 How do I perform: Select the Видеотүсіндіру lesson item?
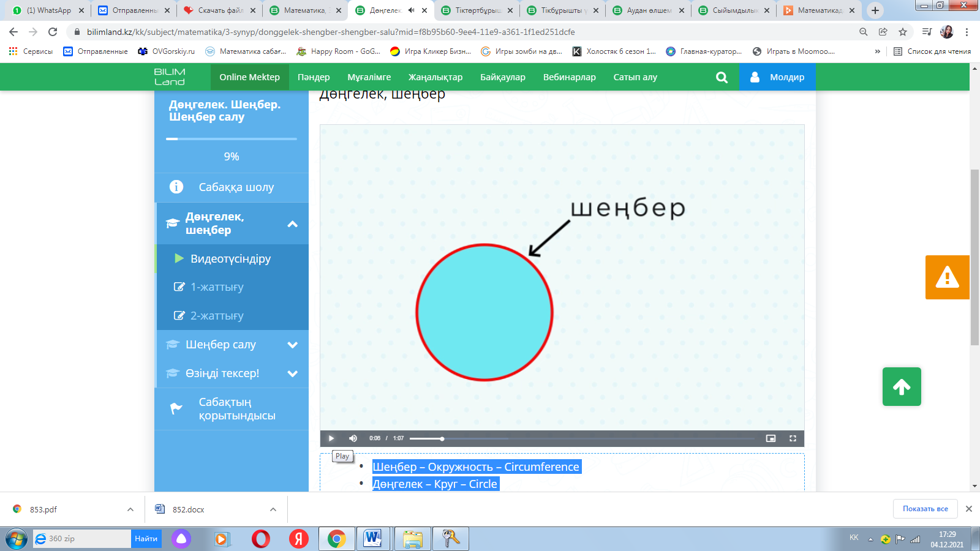232,259
